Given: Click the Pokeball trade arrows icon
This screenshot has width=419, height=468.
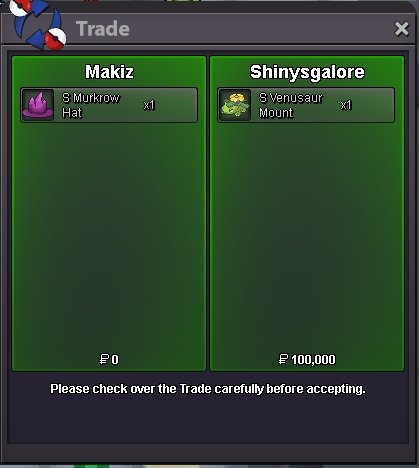Looking at the screenshot, I should [x=38, y=24].
